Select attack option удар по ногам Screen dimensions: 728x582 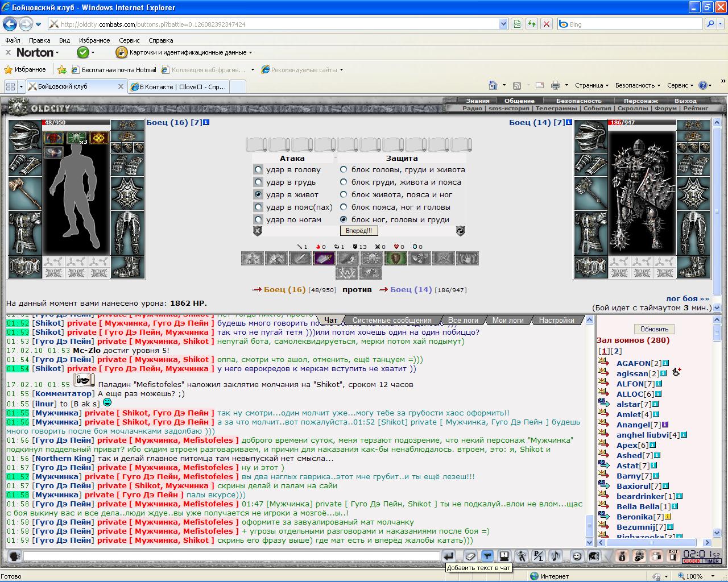tap(259, 219)
